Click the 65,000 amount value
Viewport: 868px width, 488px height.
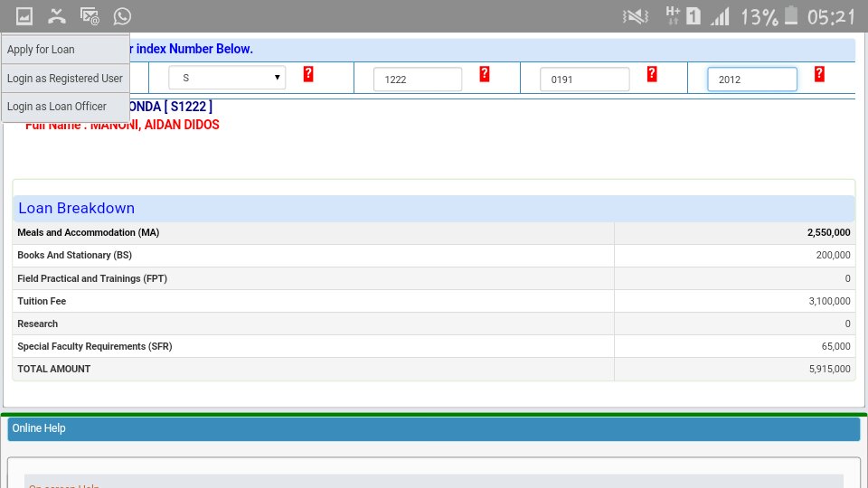click(x=835, y=346)
